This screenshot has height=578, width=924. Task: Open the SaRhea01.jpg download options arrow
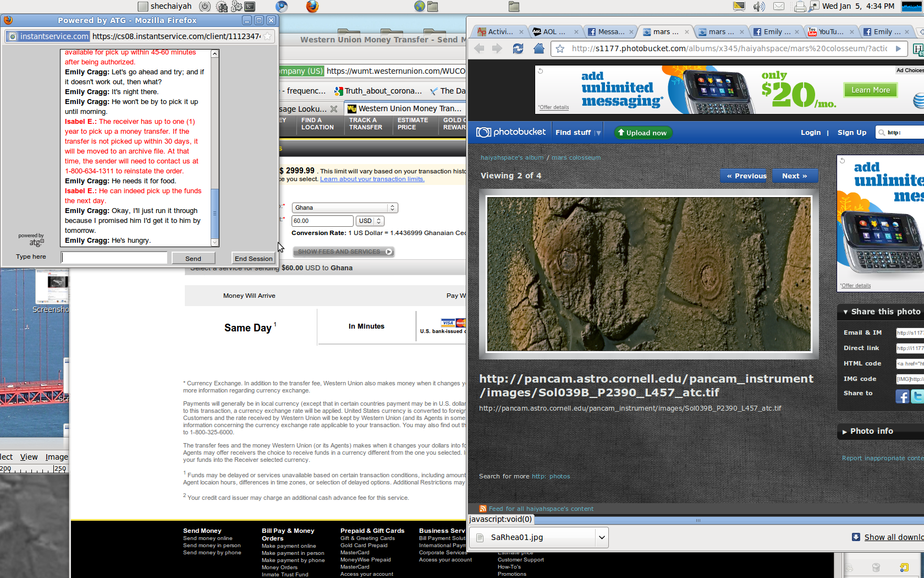point(602,537)
